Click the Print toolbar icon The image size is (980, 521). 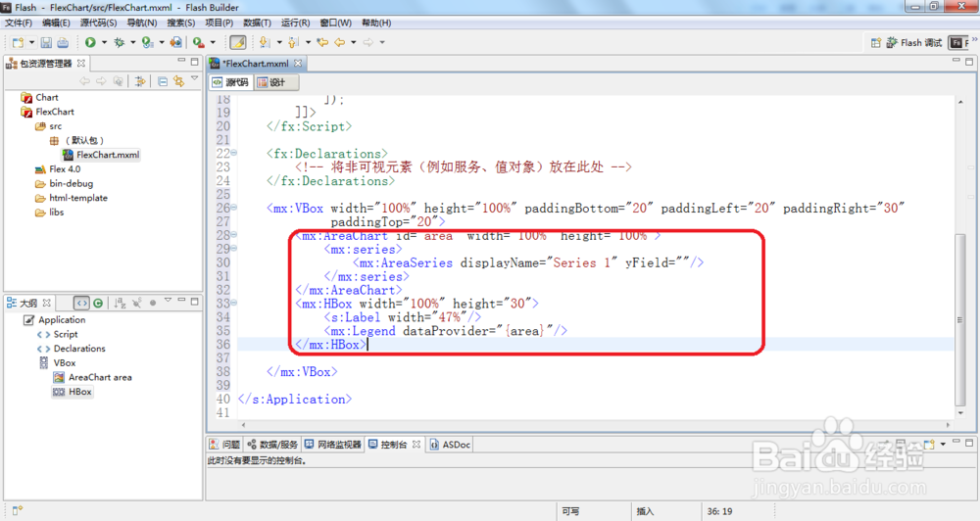click(x=63, y=42)
